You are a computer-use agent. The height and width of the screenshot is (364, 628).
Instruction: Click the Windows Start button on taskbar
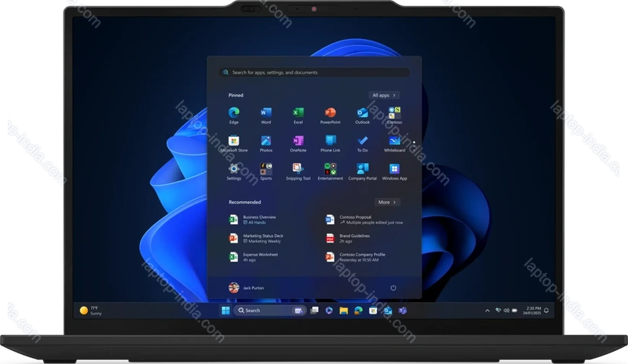click(x=226, y=310)
